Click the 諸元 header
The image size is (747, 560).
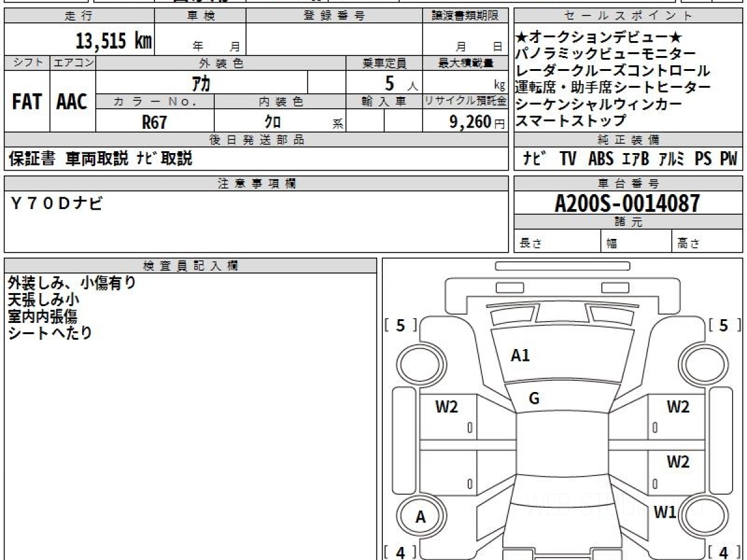(628, 222)
